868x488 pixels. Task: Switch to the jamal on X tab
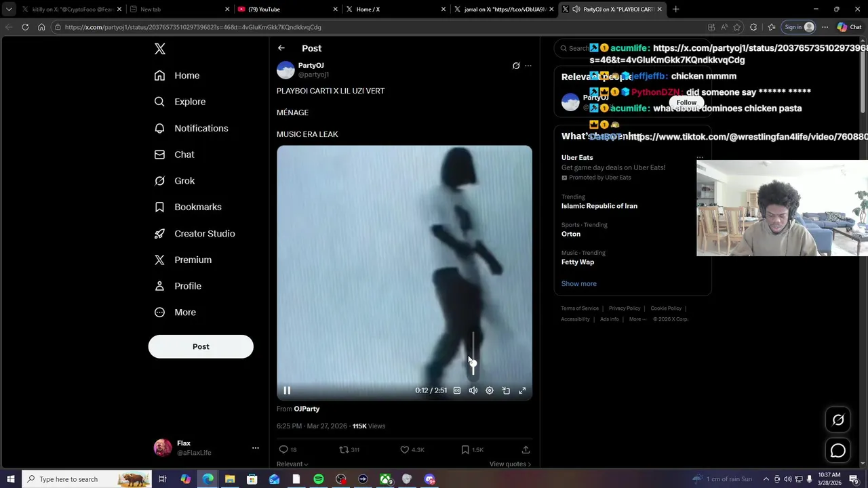point(502,9)
